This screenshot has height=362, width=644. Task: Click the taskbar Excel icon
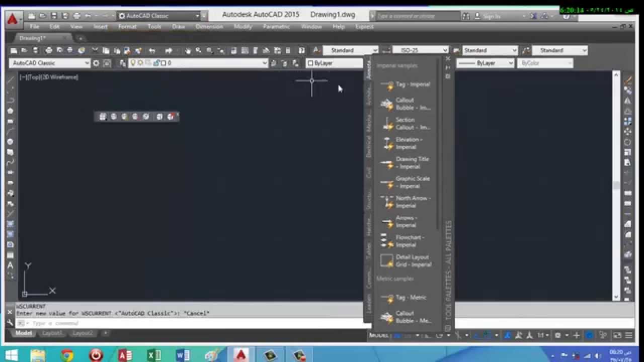(153, 355)
